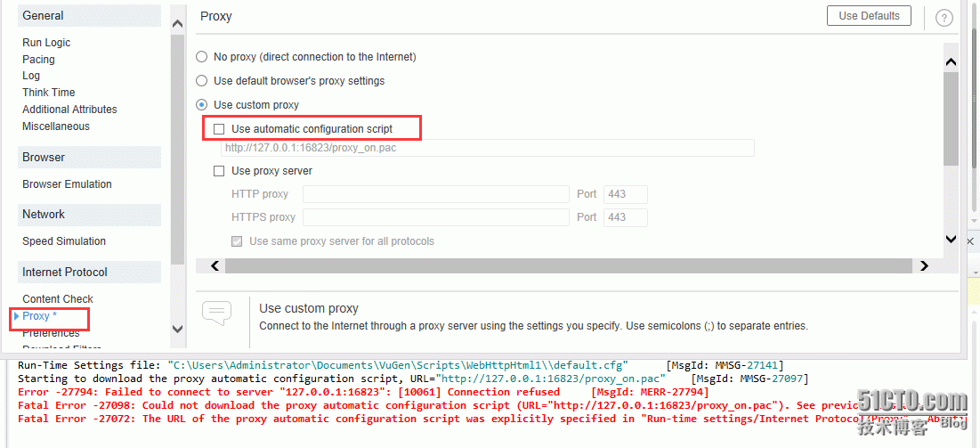Click the speech bubble description icon
This screenshot has width=980, height=448.
[217, 313]
